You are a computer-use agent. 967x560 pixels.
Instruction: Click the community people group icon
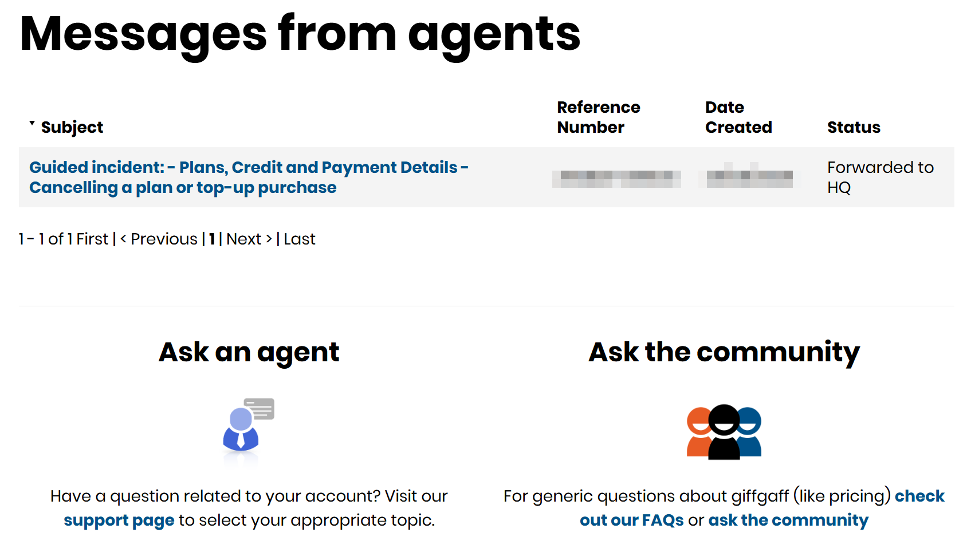point(724,432)
